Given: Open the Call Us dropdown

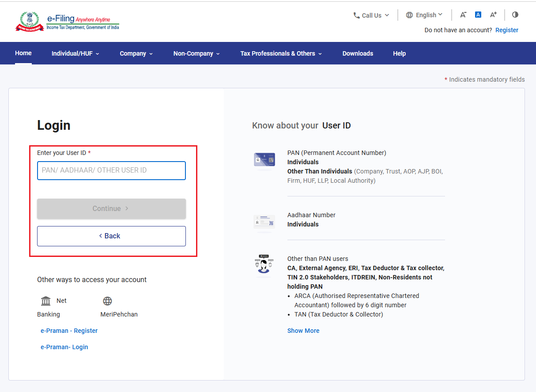Looking at the screenshot, I should [x=371, y=15].
